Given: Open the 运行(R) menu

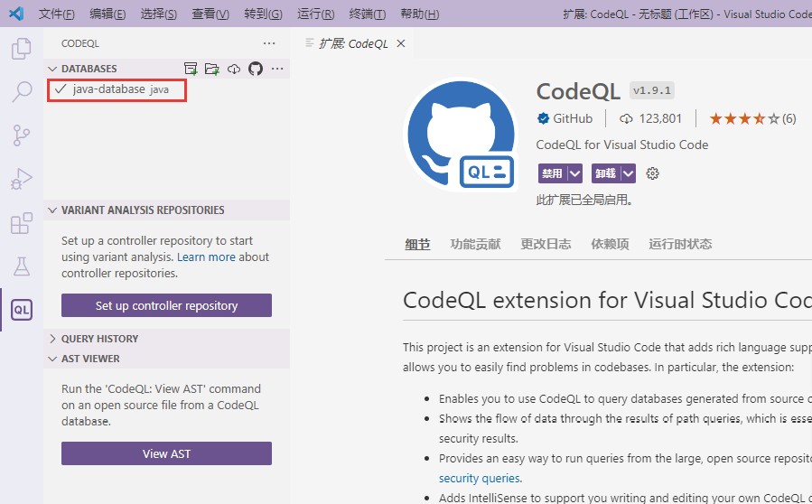Looking at the screenshot, I should [315, 14].
